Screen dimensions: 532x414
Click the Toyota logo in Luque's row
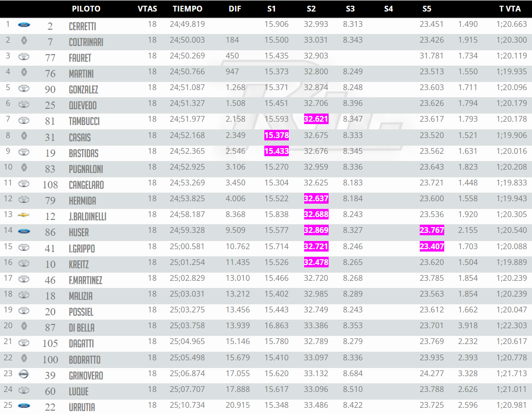tap(24, 390)
